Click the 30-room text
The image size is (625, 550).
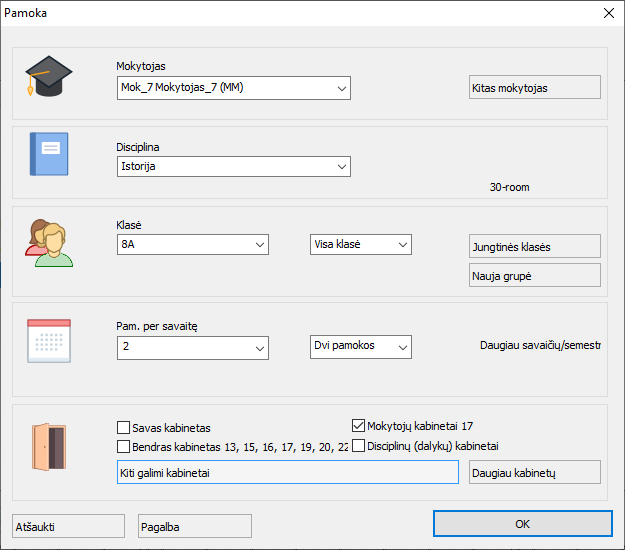click(509, 187)
